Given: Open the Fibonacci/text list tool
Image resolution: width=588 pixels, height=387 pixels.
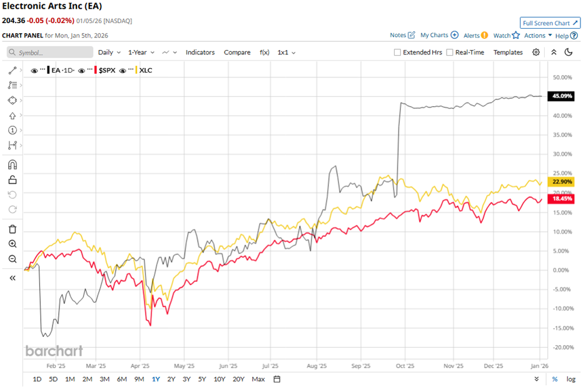Looking at the screenshot, I should tap(13, 86).
